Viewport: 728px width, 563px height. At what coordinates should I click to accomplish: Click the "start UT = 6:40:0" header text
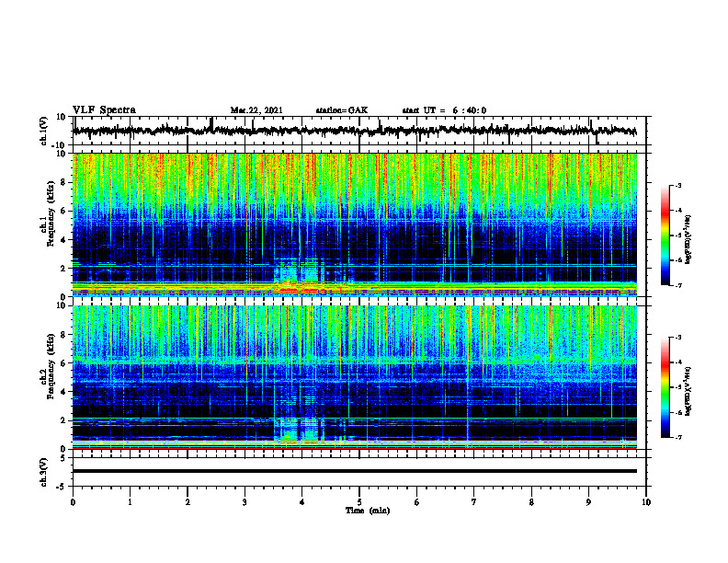tap(444, 110)
